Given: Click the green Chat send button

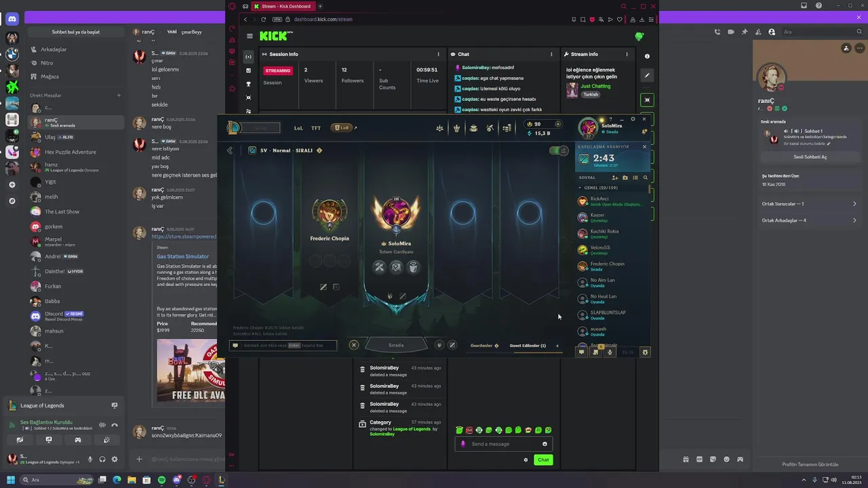Looking at the screenshot, I should [x=543, y=460].
